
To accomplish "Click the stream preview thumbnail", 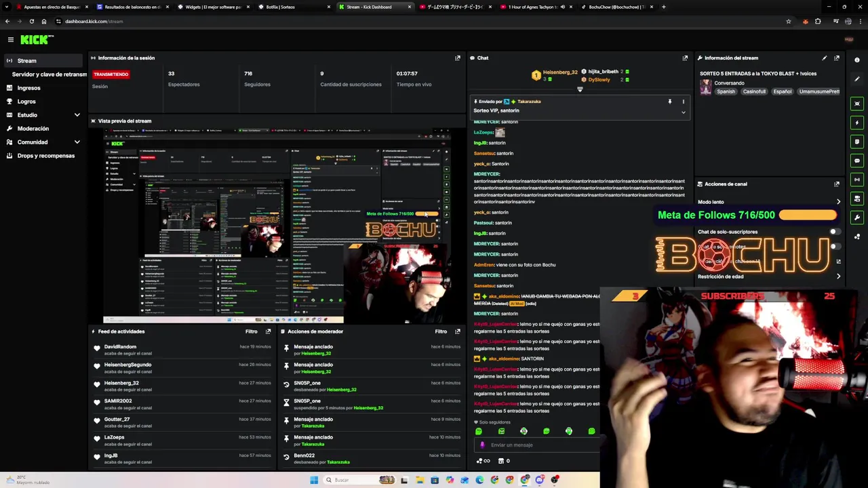I will tap(277, 226).
